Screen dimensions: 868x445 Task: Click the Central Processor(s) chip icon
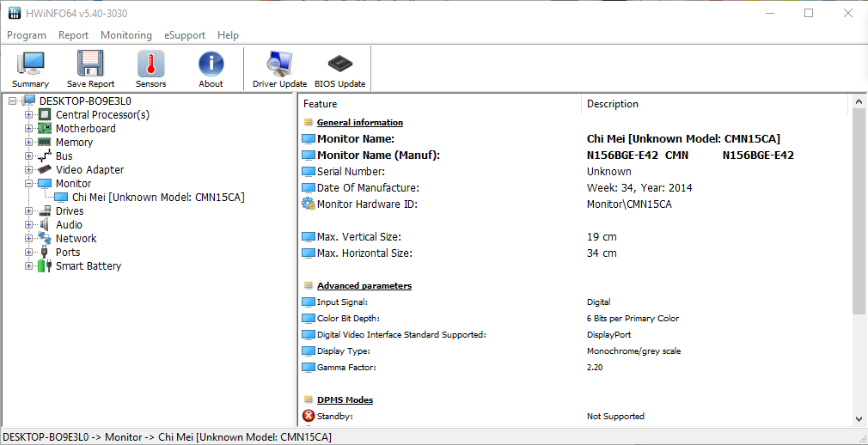click(x=45, y=115)
